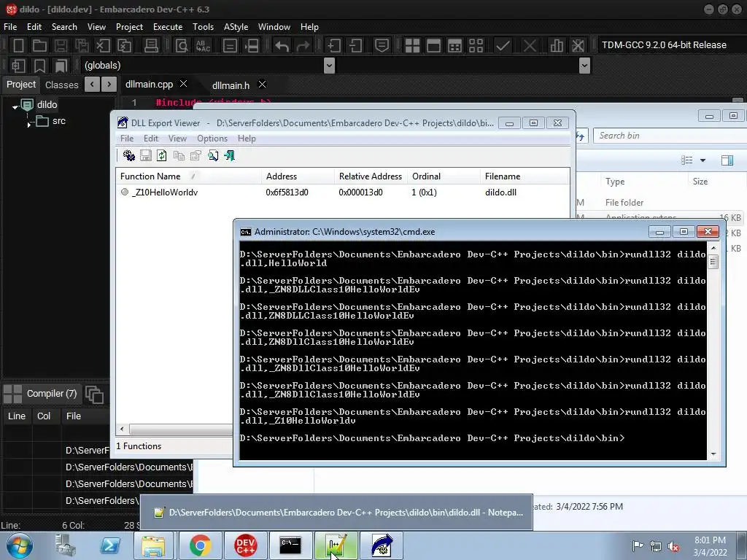Click the Find magnifier icon in DLL Export Viewer
This screenshot has width=747, height=560.
(x=213, y=156)
